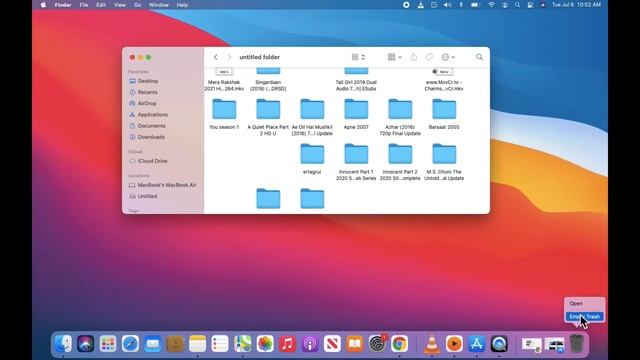Open System Preferences in the Dock

377,344
